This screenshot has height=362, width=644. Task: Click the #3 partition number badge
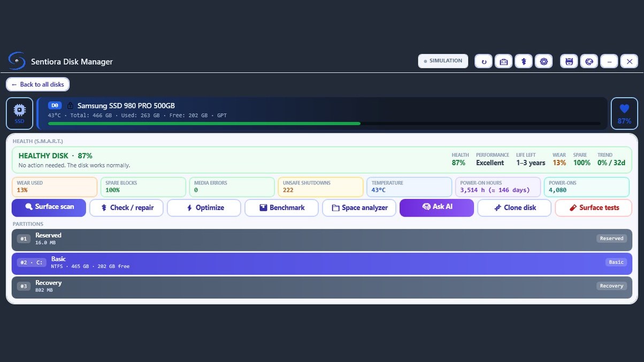point(24,286)
